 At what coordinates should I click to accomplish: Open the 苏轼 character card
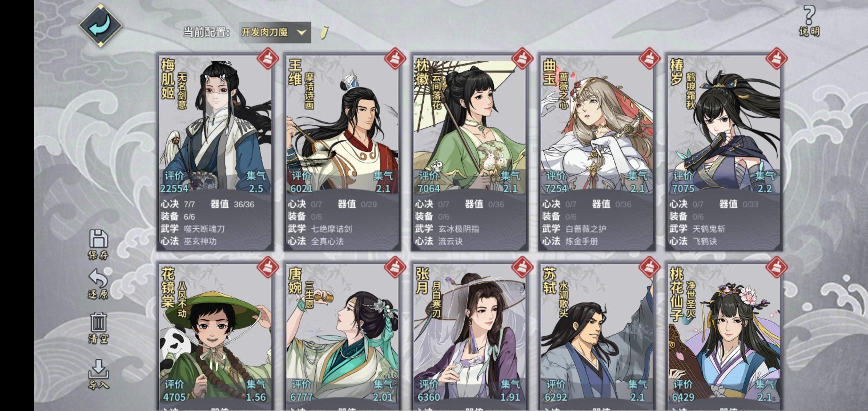pyautogui.click(x=597, y=337)
